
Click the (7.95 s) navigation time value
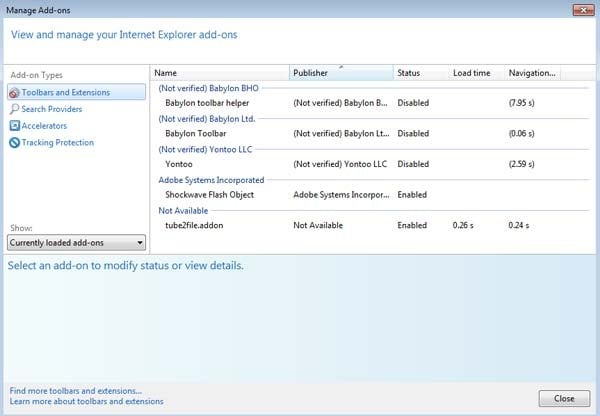click(x=522, y=103)
